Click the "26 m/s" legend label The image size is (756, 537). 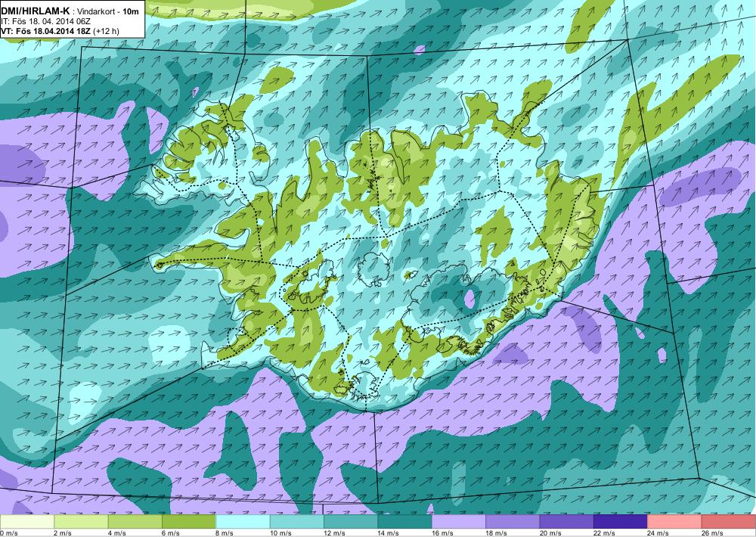pos(713,532)
